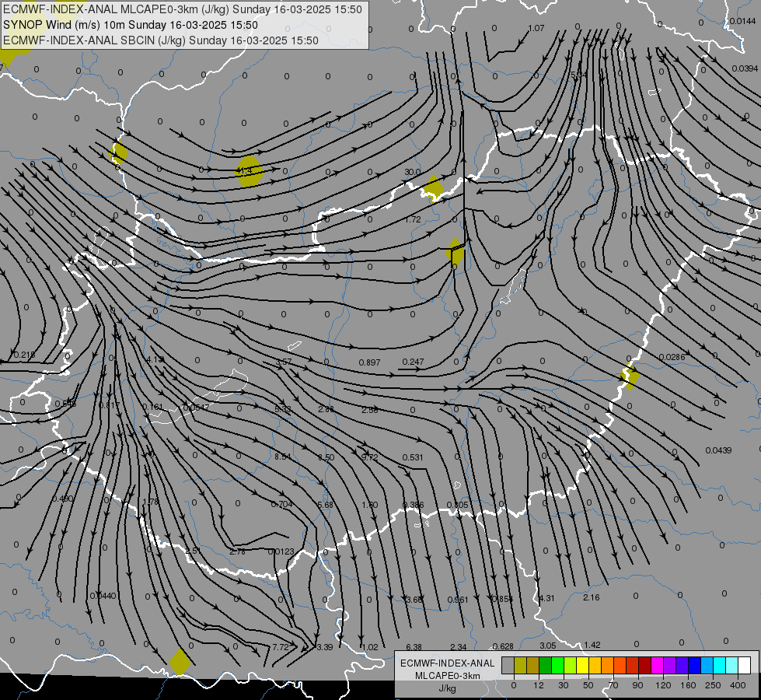Click the map value 0.0144
The width and height of the screenshot is (761, 700).
pyautogui.click(x=742, y=21)
